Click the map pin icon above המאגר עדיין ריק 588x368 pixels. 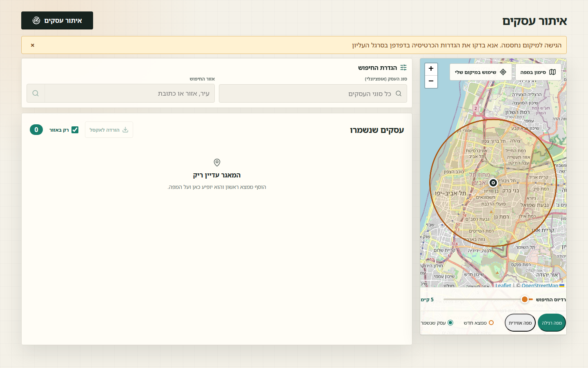217,162
